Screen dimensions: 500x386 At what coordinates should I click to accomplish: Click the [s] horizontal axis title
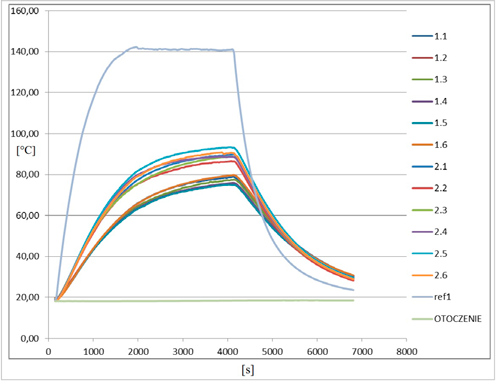pyautogui.click(x=247, y=370)
